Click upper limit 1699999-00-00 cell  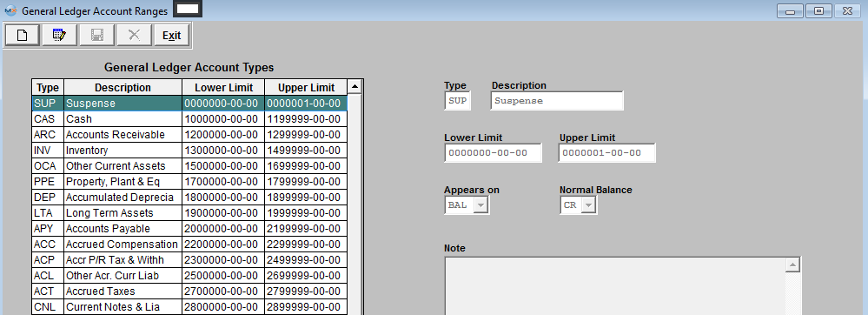tap(306, 166)
